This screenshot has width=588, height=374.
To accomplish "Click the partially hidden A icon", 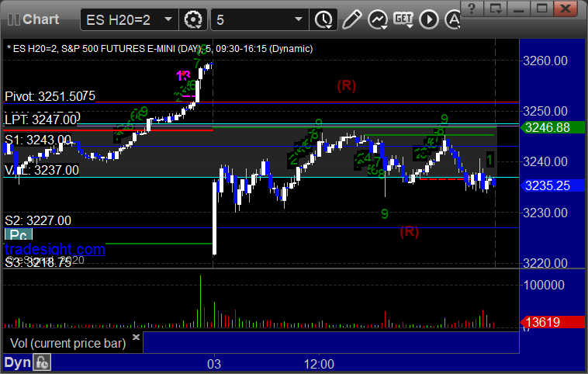I will (x=452, y=19).
